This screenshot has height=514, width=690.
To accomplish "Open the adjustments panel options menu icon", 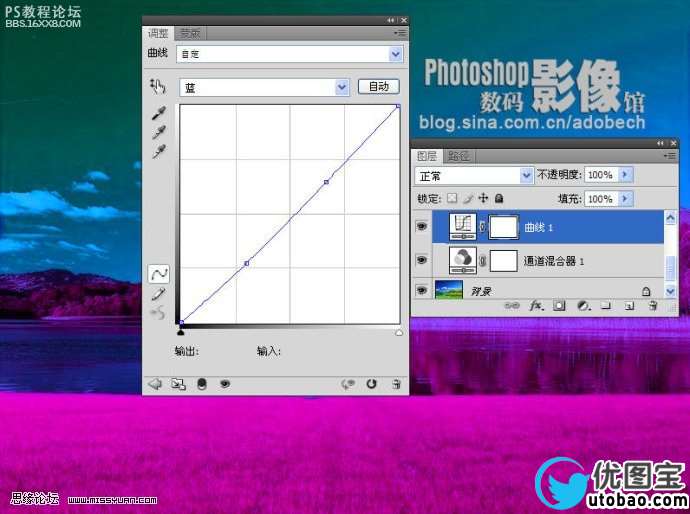I will [400, 33].
